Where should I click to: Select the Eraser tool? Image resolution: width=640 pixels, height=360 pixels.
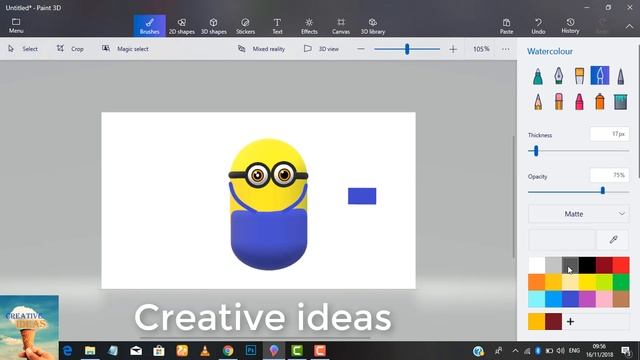558,101
